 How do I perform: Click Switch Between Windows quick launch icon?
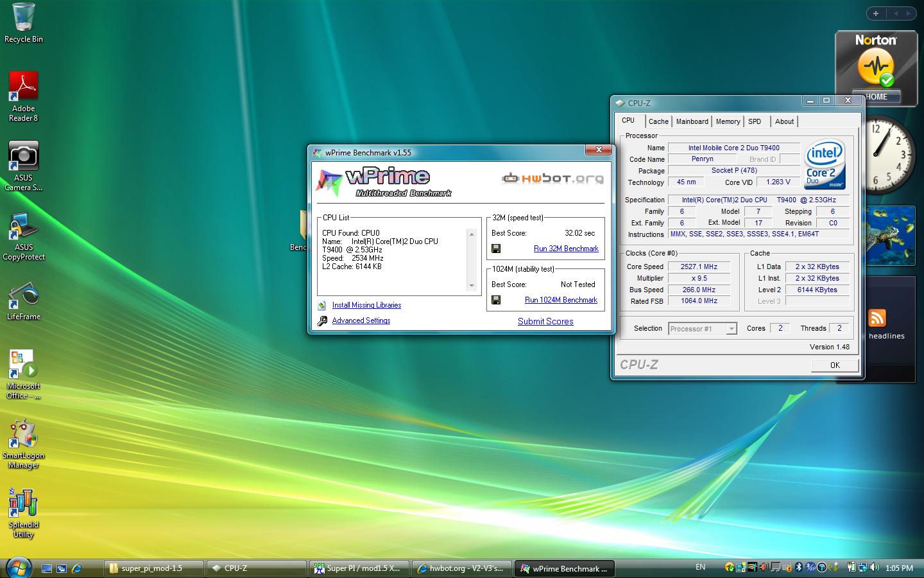62,568
